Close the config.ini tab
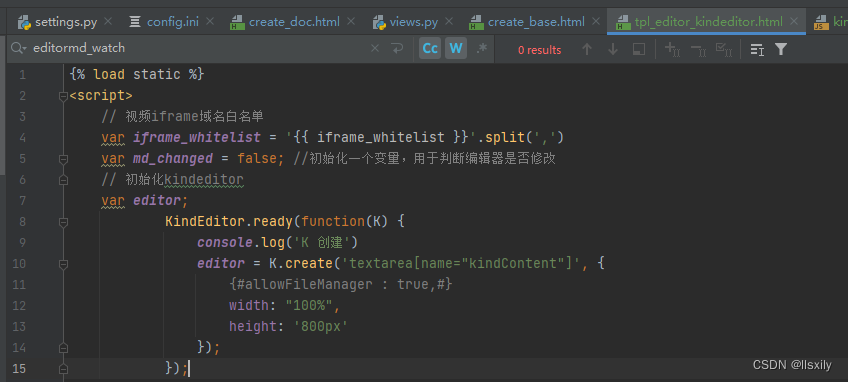This screenshot has height=382, width=848. (x=209, y=22)
